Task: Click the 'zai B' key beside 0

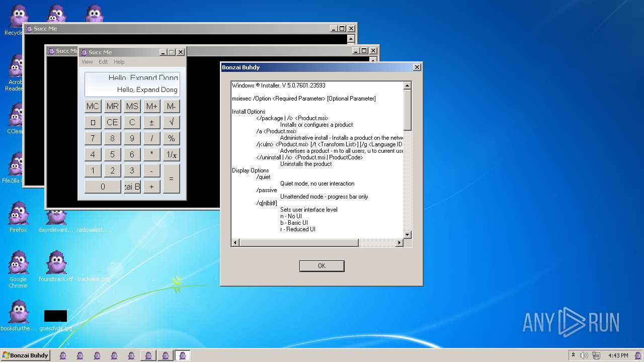Action: coord(132,187)
